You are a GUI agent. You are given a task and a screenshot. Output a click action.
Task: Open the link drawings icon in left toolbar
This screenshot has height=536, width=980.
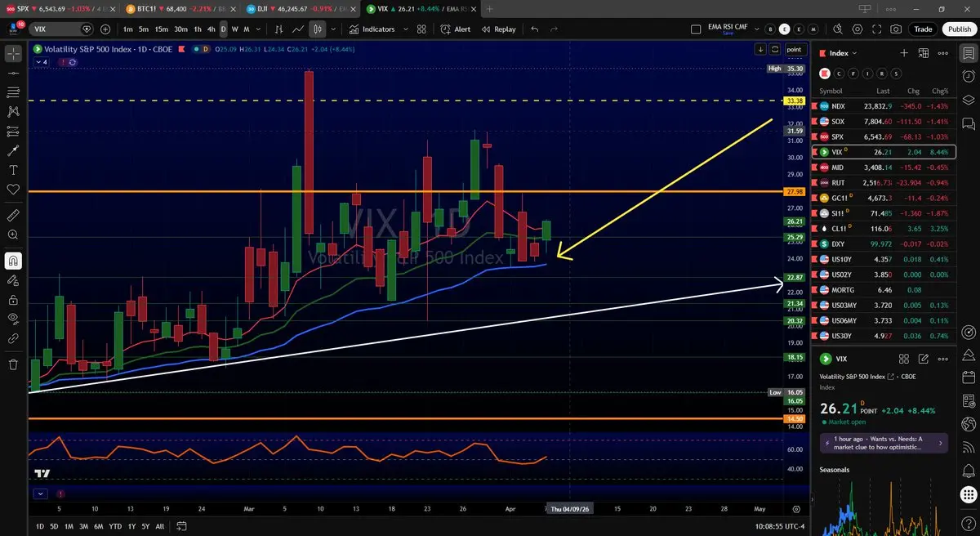(13, 338)
